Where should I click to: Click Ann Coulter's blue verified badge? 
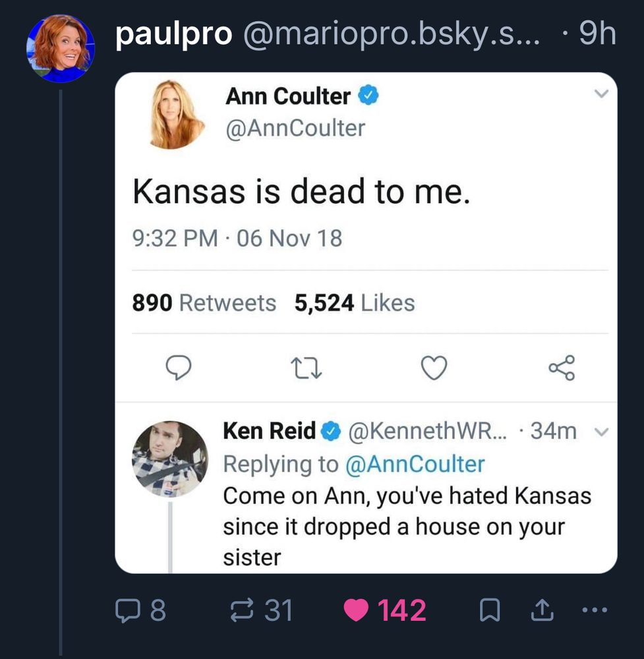[368, 96]
